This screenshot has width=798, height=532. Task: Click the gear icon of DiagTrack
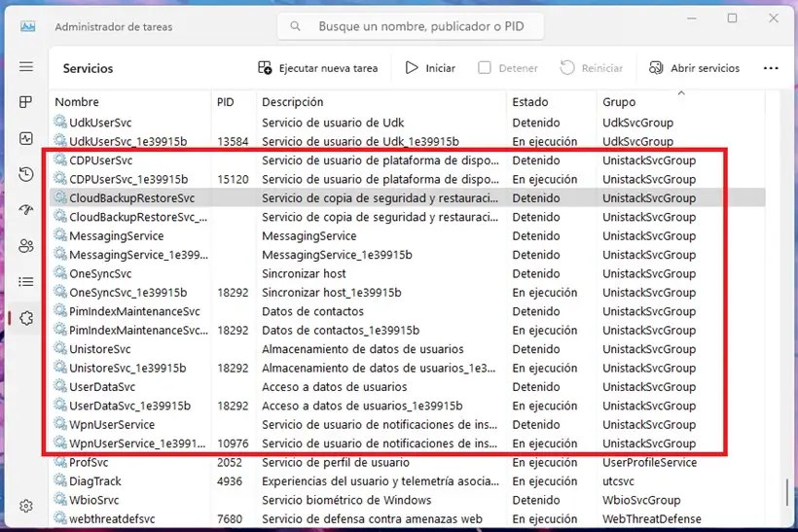coord(60,480)
